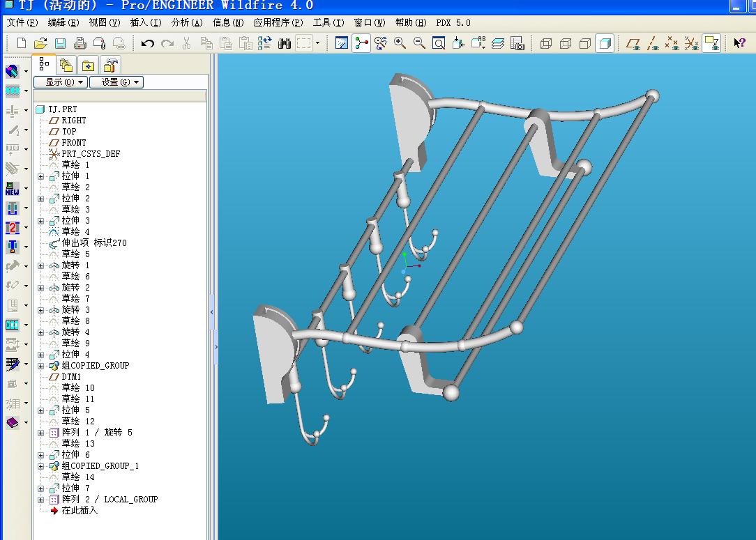Open the PDX 5.0 menu

[453, 22]
